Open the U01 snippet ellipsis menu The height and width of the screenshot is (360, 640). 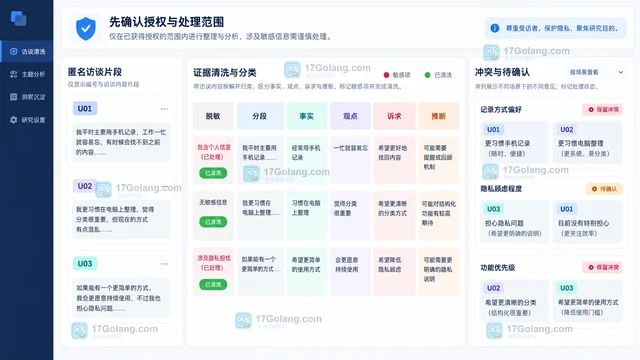(164, 109)
